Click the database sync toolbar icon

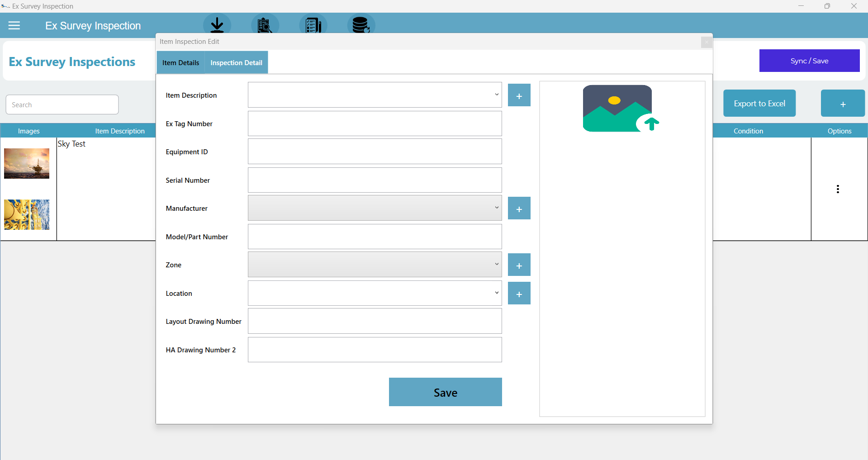(x=361, y=25)
